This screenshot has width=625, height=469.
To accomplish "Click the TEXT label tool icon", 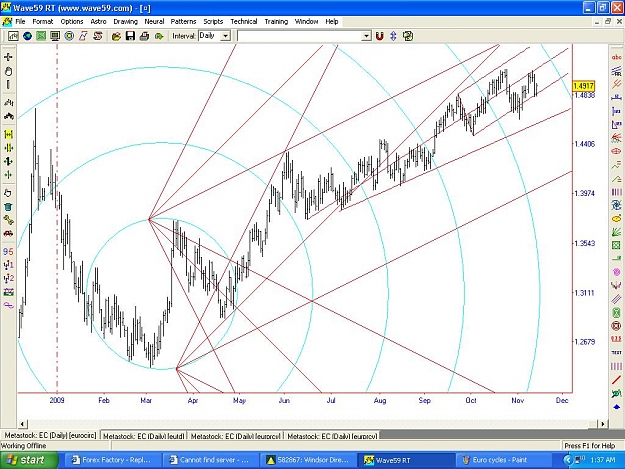I will [616, 353].
